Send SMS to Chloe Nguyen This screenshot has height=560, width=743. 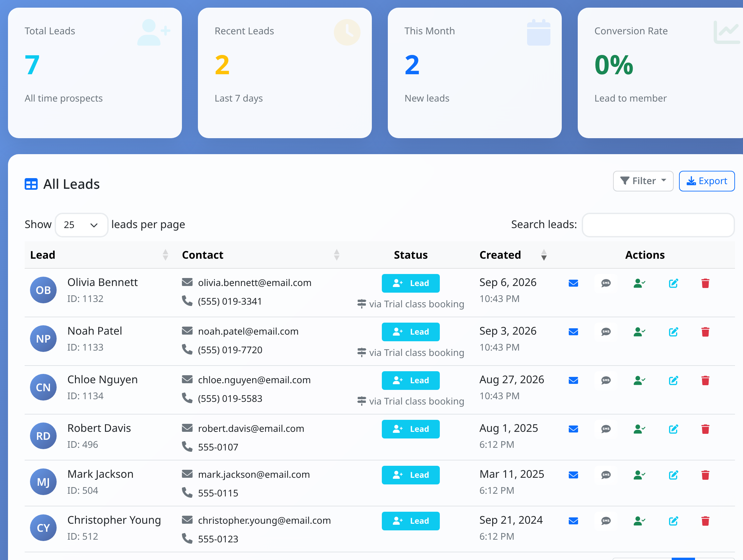point(606,381)
